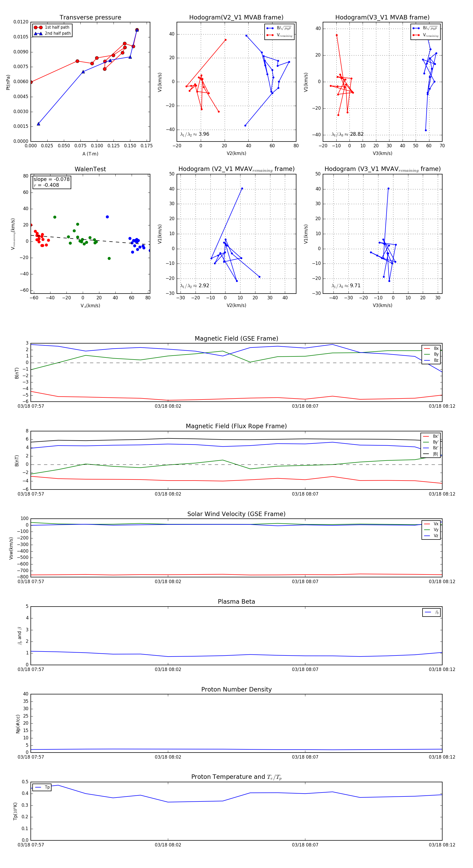Select the "|B|" legend entry
473x868 pixels.
(431, 454)
